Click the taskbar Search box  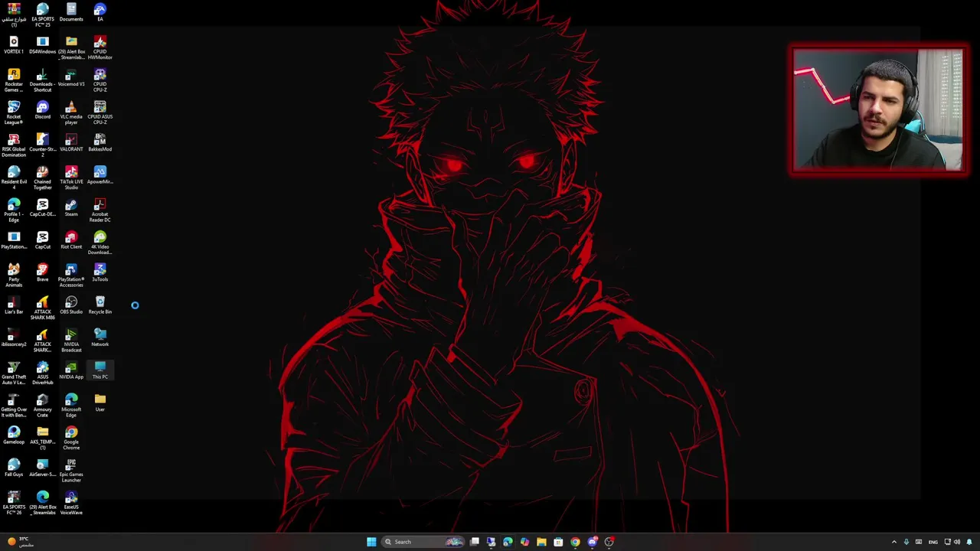click(x=424, y=542)
